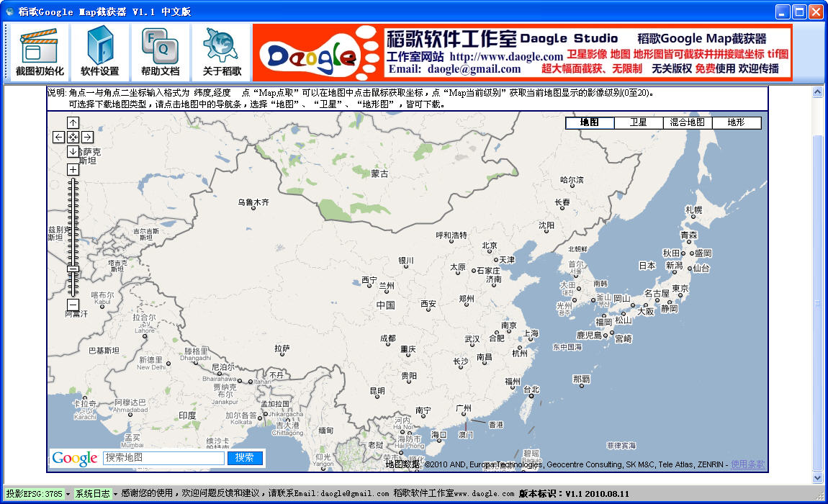Click the vertical scrollbar down arrow
Image resolution: width=828 pixels, height=504 pixels.
click(817, 478)
